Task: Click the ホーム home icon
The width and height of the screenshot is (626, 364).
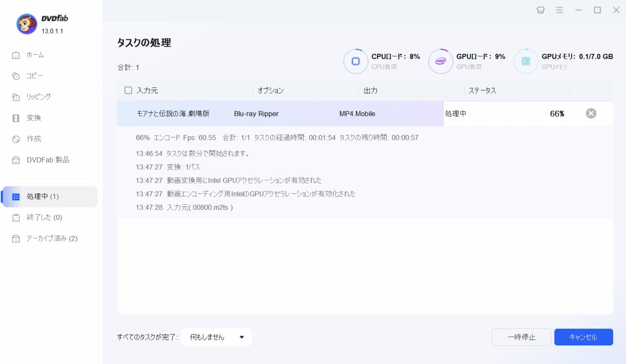Action: click(x=16, y=55)
